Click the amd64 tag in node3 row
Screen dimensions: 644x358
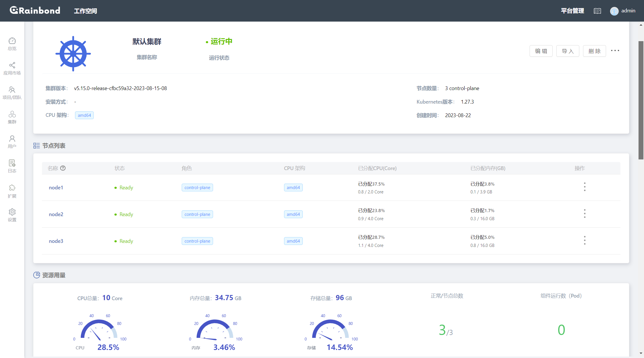[x=293, y=241]
